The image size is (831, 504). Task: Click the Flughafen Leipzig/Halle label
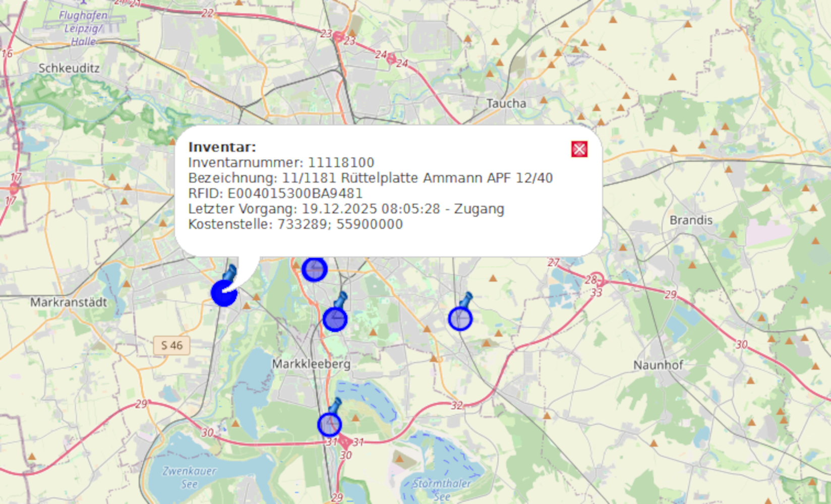click(x=83, y=28)
